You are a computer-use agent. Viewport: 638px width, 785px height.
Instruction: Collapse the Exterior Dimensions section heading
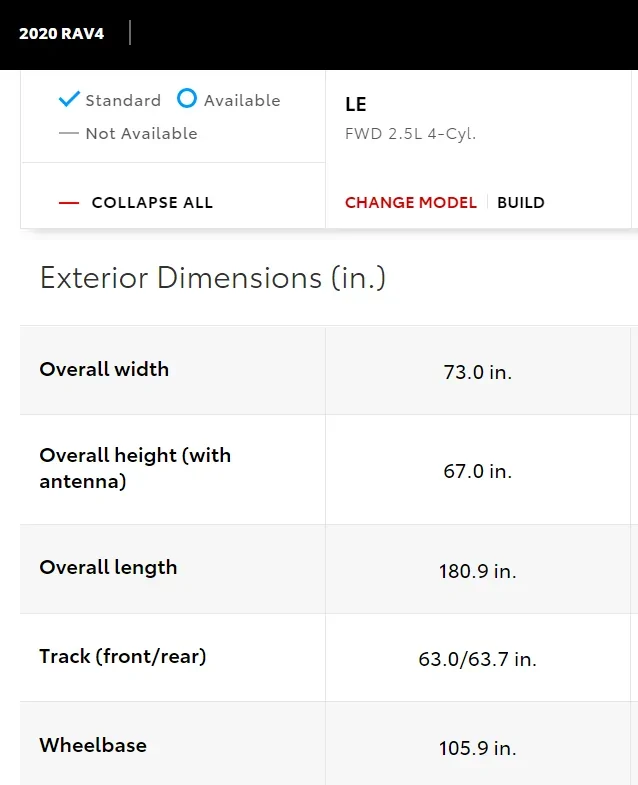pos(212,278)
